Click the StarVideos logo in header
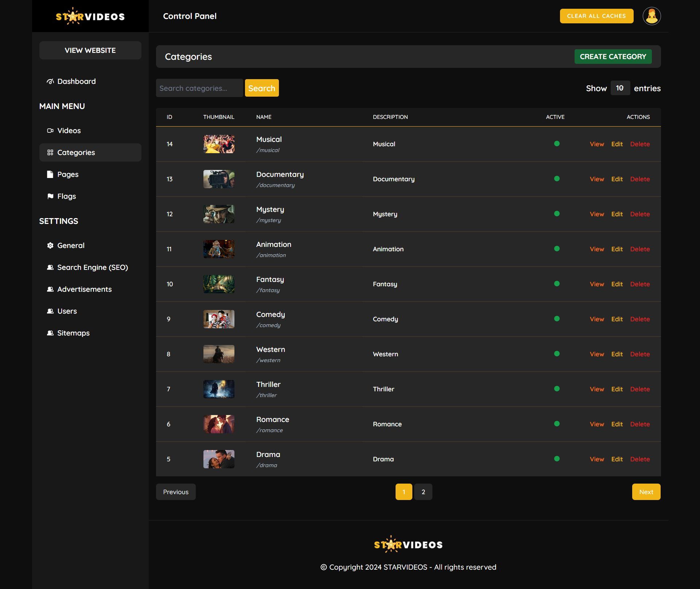The height and width of the screenshot is (589, 700). pos(90,16)
